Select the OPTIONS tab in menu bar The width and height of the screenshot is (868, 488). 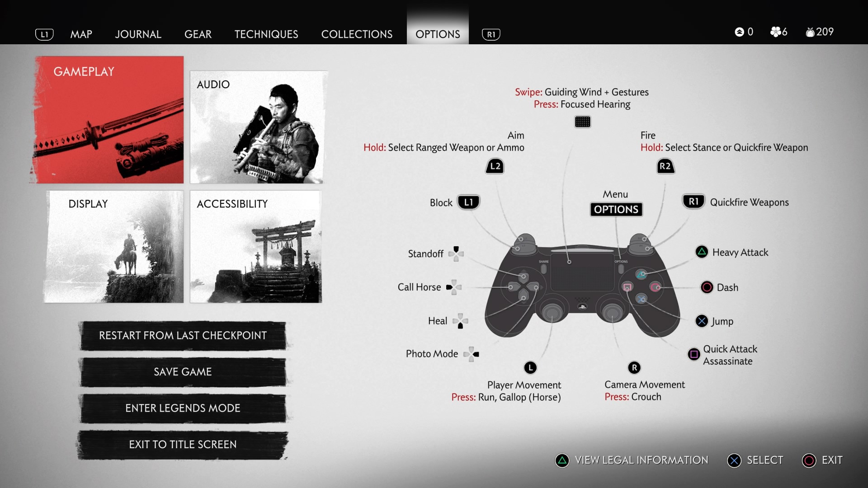[x=438, y=33]
